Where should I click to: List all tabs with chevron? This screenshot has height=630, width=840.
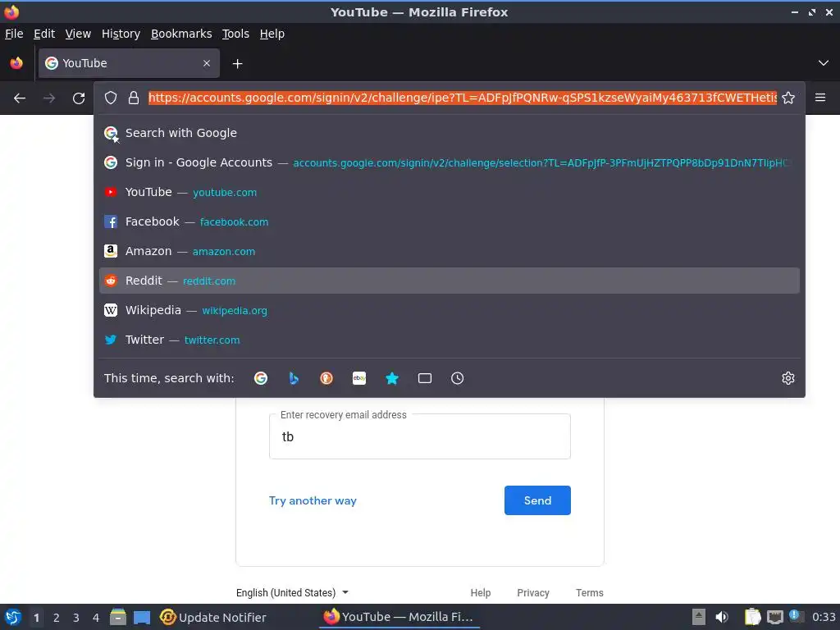point(824,63)
